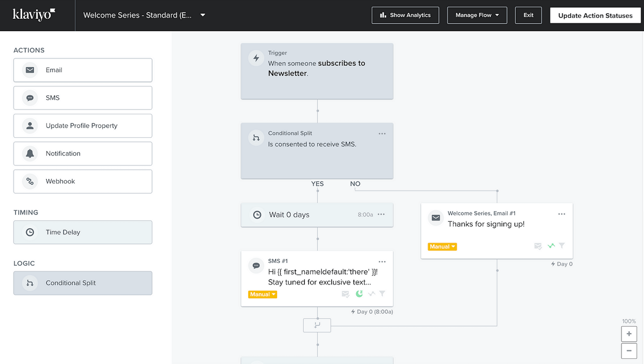
Task: Click the SMS action icon in sidebar
Action: (30, 97)
